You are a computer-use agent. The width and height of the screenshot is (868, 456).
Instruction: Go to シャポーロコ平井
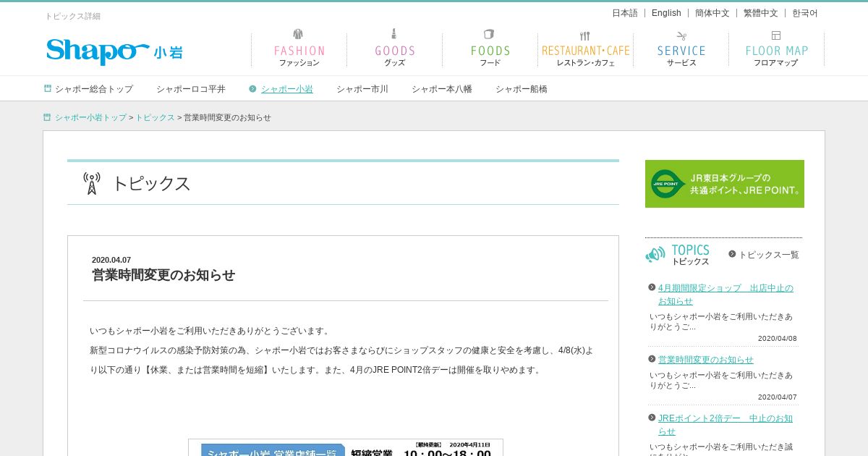[x=191, y=89]
